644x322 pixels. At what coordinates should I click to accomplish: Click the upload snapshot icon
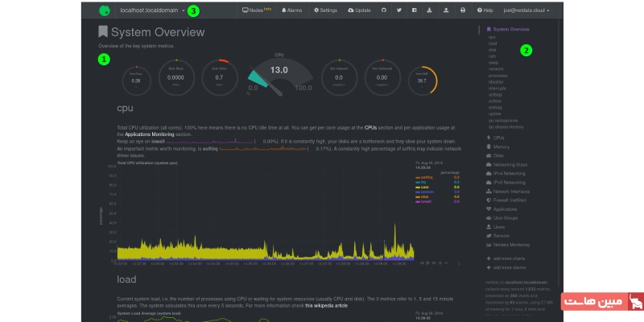(x=446, y=10)
